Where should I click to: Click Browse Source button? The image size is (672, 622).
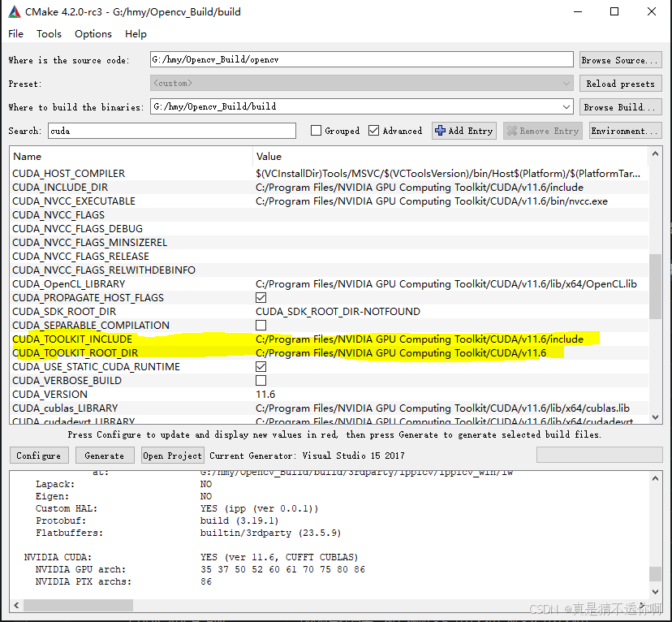621,60
